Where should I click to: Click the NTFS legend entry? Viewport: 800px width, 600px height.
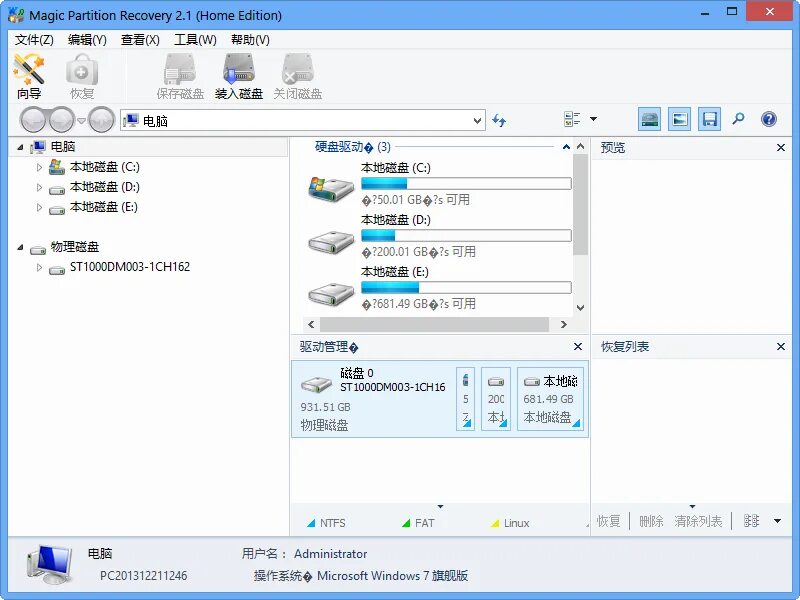326,523
